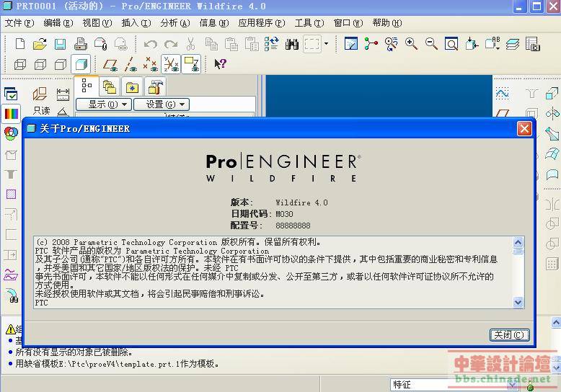Image resolution: width=561 pixels, height=392 pixels.
Task: Click the Repaint screen icon
Action: pyautogui.click(x=351, y=44)
